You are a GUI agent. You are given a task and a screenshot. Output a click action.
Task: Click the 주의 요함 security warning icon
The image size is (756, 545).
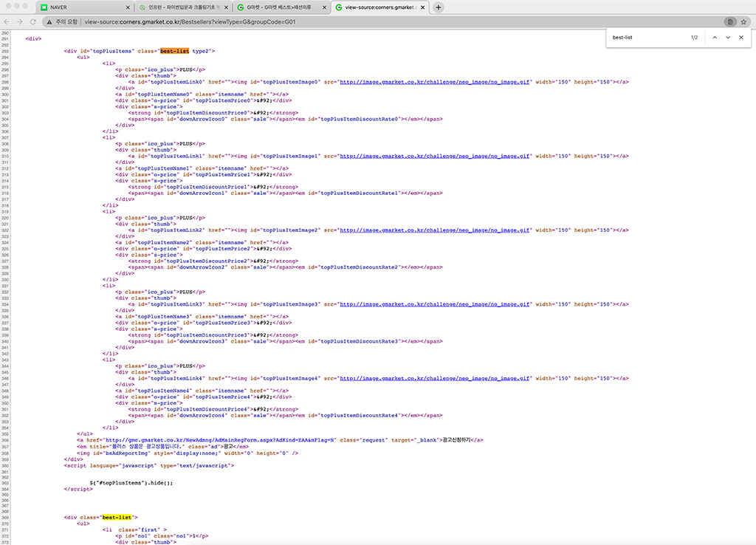click(49, 21)
